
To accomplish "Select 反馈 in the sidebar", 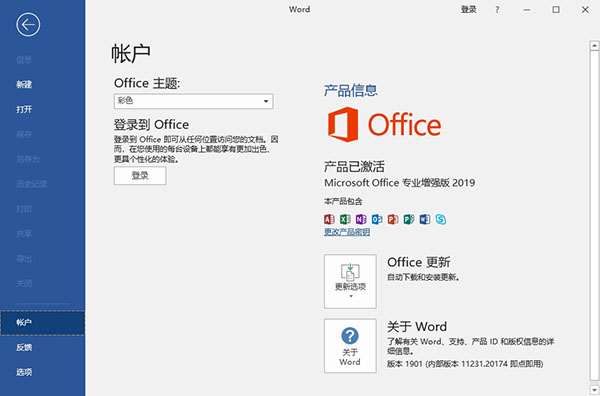I will (x=24, y=347).
